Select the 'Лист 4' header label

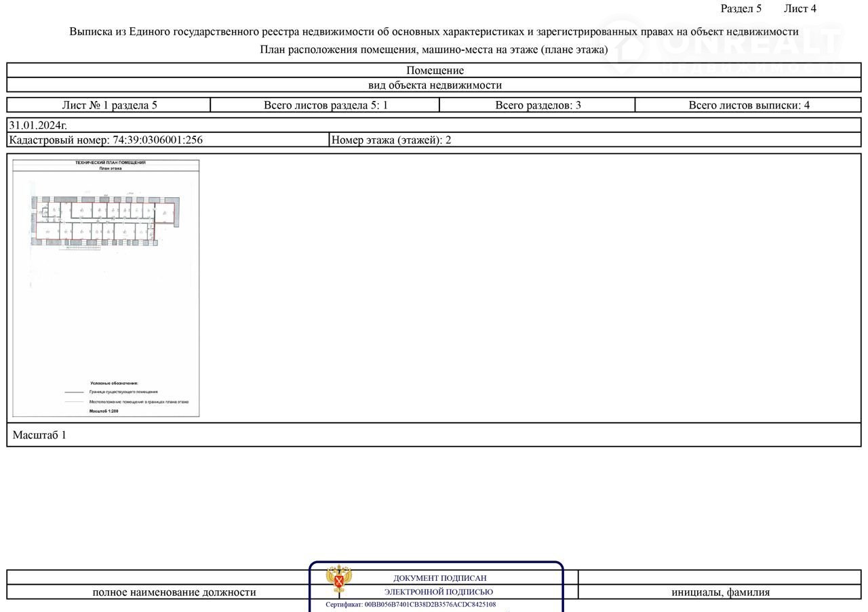[800, 9]
